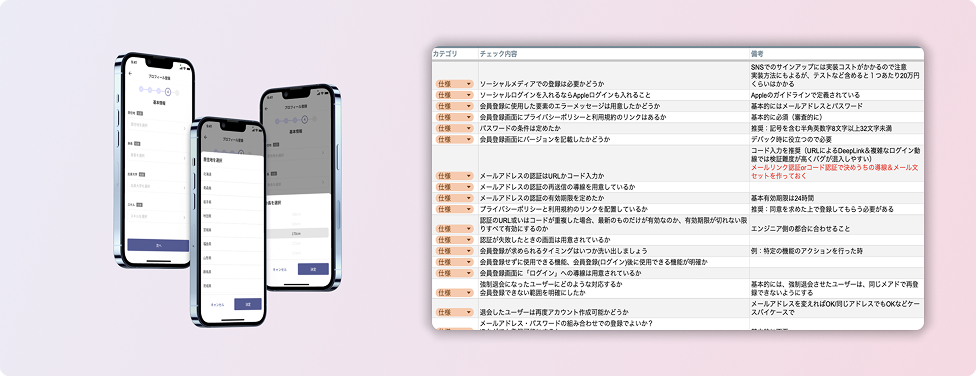Tap 決定 in the prefecture selection sheet
Image resolution: width=976 pixels, height=376 pixels.
tap(248, 304)
